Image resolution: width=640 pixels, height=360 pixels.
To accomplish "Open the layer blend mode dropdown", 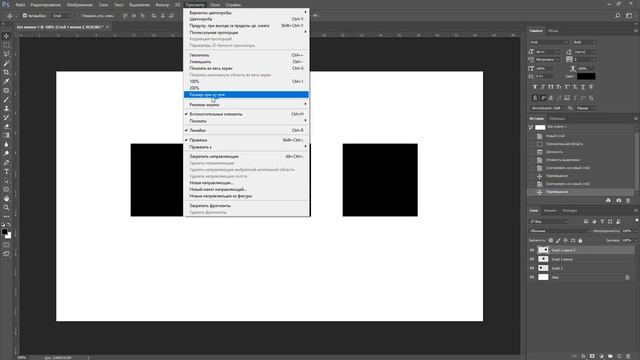I will point(559,231).
